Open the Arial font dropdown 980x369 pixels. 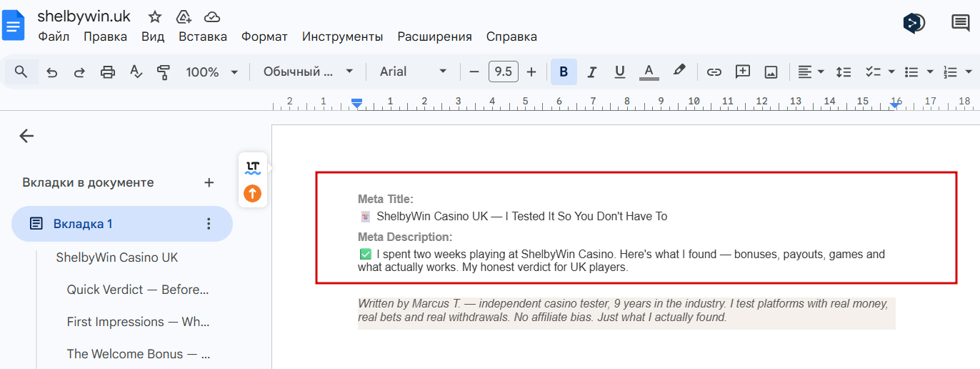click(413, 72)
